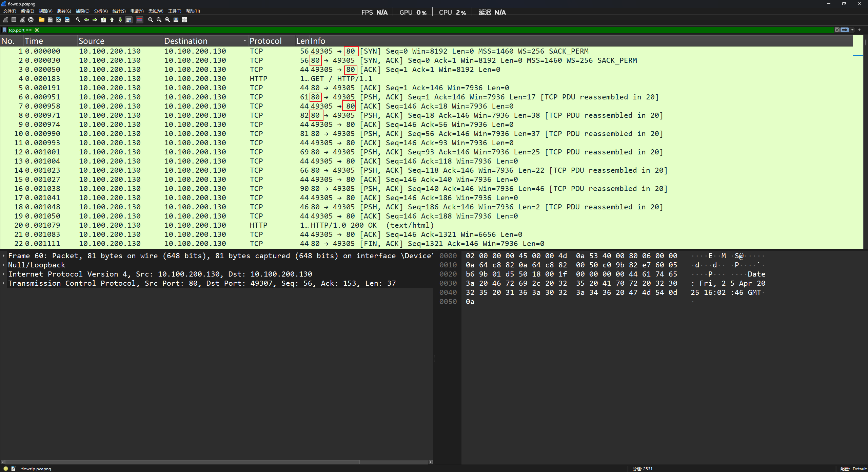Expand Transmission Control Protocol details

3,283
